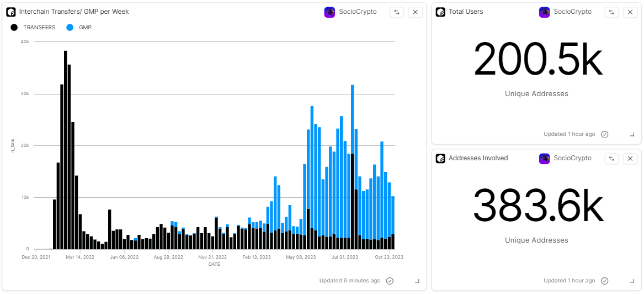Screen dimensions: 644x294
Task: Click the Flipside logo icon in Addresses Involved panel
Action: [440, 158]
